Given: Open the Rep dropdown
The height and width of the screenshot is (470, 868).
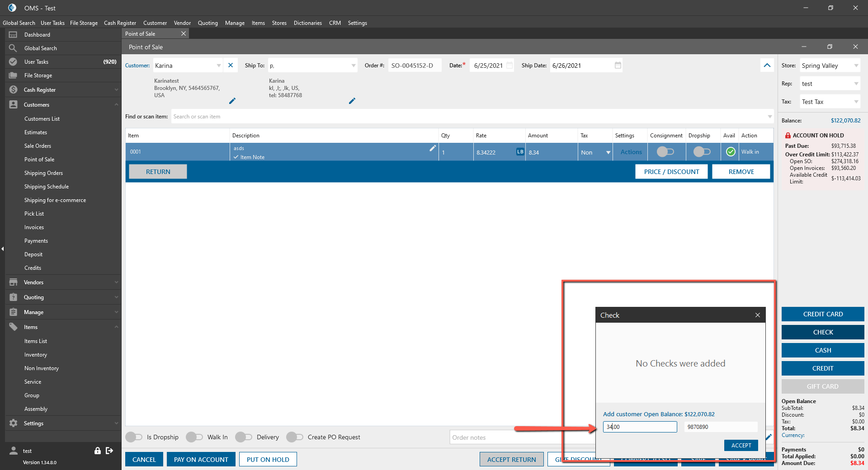Looking at the screenshot, I should pyautogui.click(x=856, y=84).
